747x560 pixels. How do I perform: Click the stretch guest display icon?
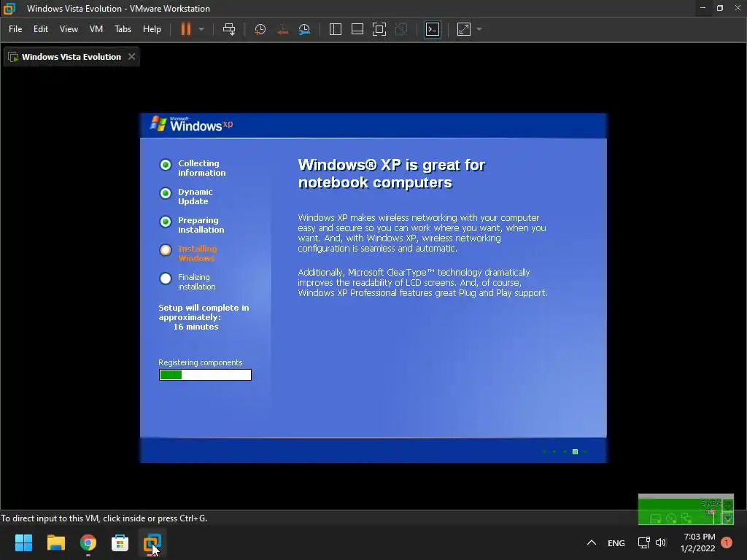(x=464, y=29)
